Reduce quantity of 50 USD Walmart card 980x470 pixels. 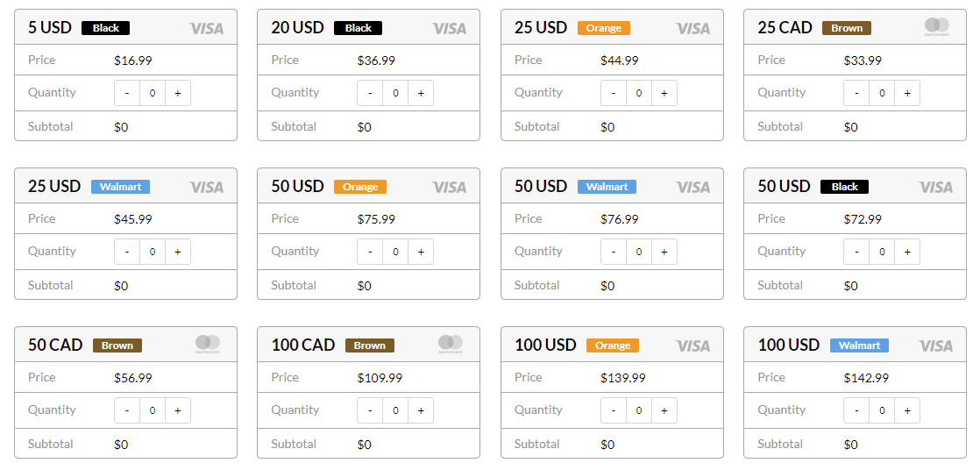point(614,252)
